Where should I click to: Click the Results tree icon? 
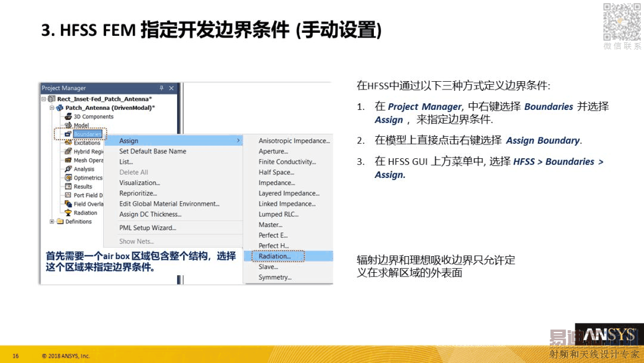point(68,186)
